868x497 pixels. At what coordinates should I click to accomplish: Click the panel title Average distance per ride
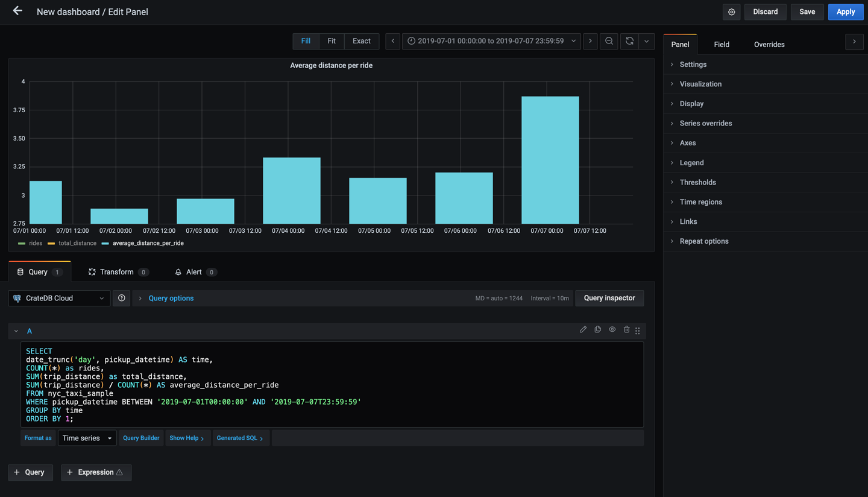332,65
